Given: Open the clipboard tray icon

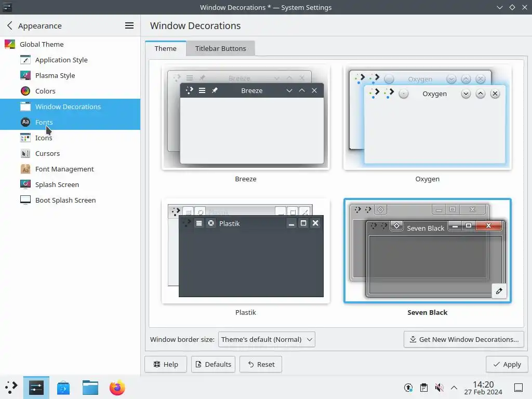Looking at the screenshot, I should [424, 388].
